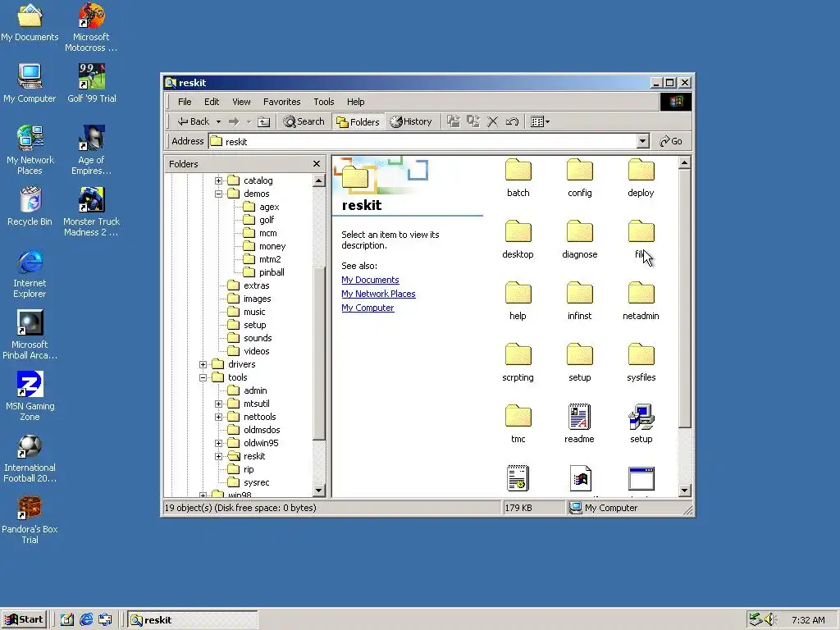The width and height of the screenshot is (840, 630).
Task: Click the Copy To toolbar icon
Action: pyautogui.click(x=473, y=121)
